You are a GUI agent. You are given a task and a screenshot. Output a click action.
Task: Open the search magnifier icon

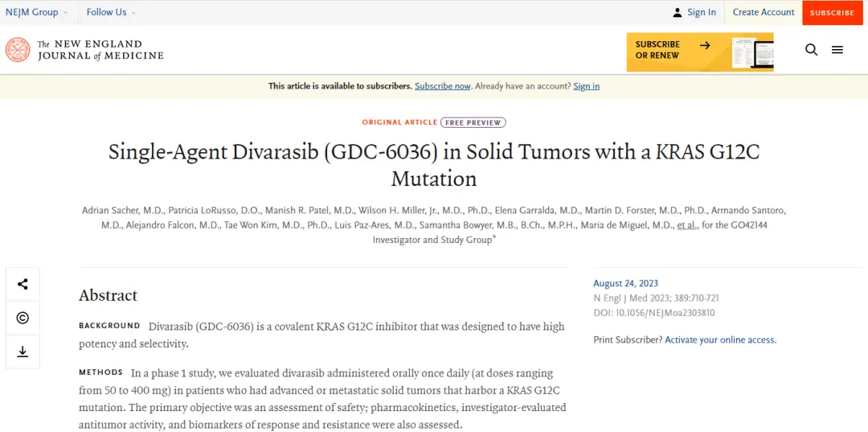811,50
